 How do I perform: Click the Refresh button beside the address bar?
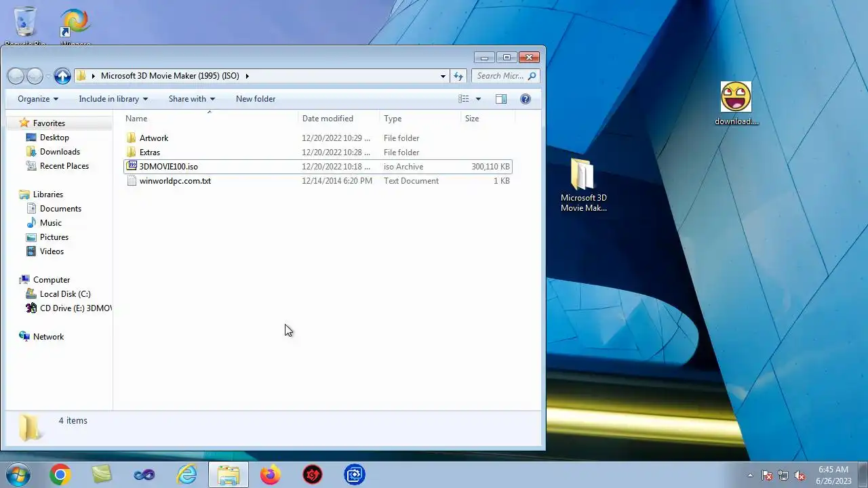click(458, 76)
